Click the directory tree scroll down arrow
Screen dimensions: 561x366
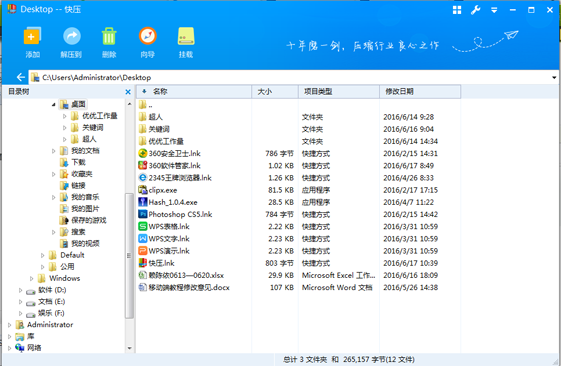[130, 348]
